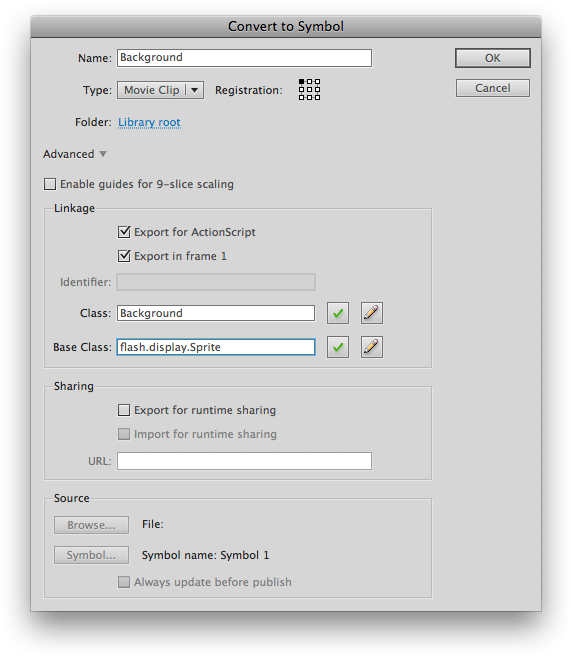The image size is (571, 656).
Task: Set registration point to top-left square
Action: pos(302,82)
